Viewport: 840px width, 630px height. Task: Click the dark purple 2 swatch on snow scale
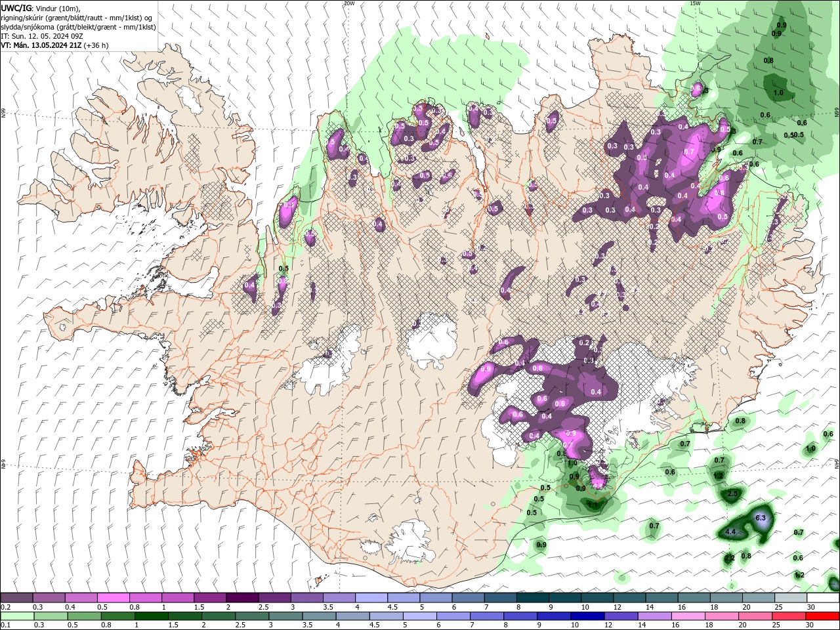(241, 598)
